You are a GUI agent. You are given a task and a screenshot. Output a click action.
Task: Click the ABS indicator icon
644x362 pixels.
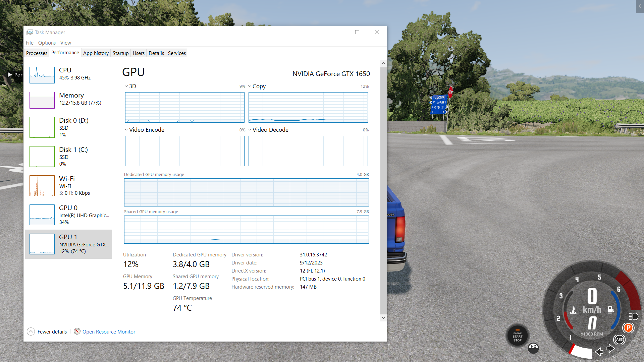pyautogui.click(x=619, y=340)
